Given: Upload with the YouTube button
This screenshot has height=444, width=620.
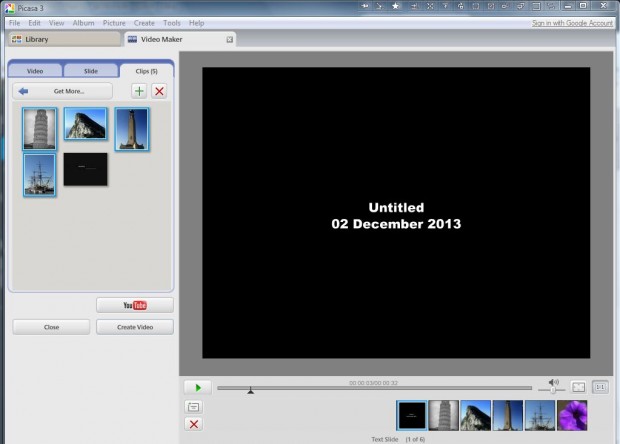Looking at the screenshot, I should 135,305.
